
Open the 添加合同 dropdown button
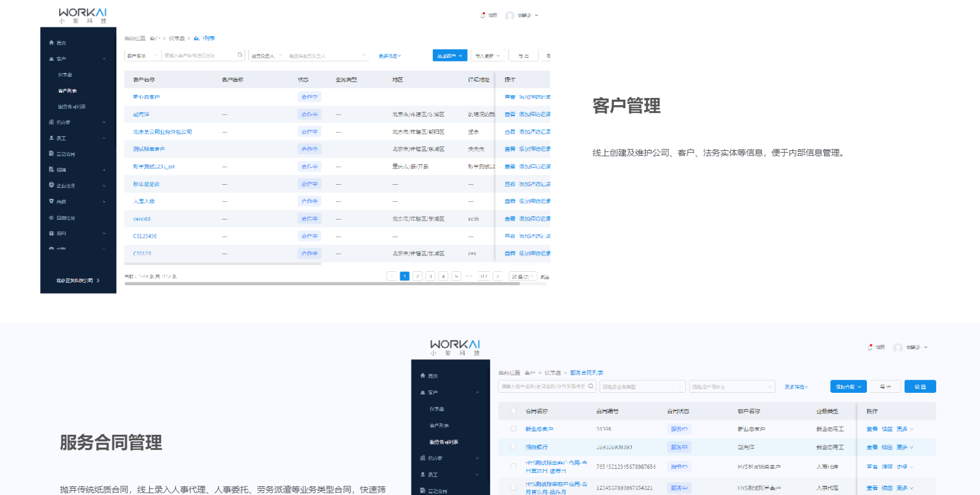coord(848,387)
